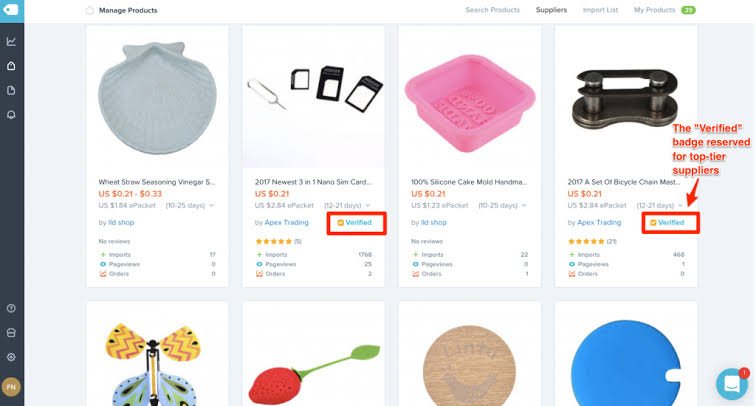Click the app logo at top left
This screenshot has height=406, width=756.
pyautogui.click(x=11, y=10)
